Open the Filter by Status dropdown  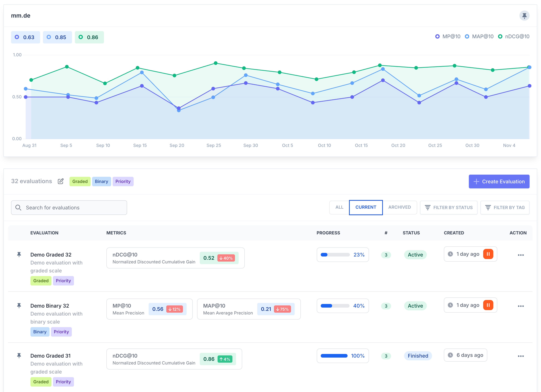point(449,208)
